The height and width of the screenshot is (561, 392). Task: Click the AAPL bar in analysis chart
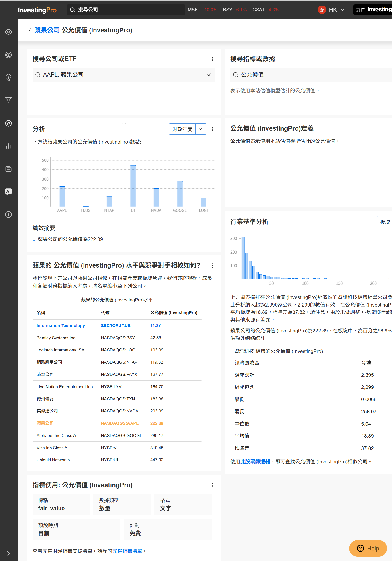[x=62, y=196]
